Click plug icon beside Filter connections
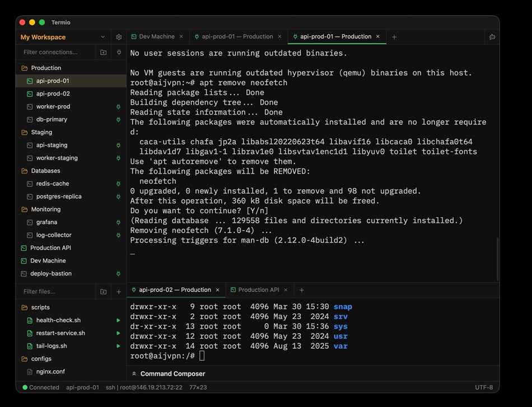Screen dimensions: 532x407 119,52
